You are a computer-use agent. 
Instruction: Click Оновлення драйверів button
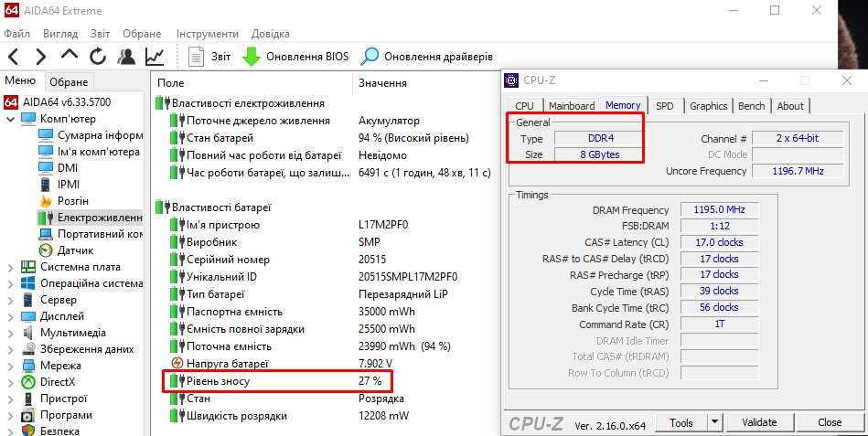(426, 57)
